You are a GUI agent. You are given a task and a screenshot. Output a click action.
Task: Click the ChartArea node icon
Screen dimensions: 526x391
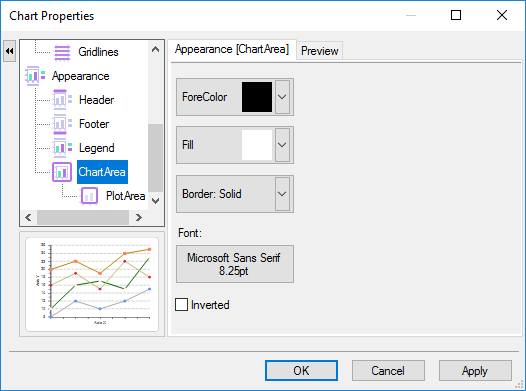[62, 172]
